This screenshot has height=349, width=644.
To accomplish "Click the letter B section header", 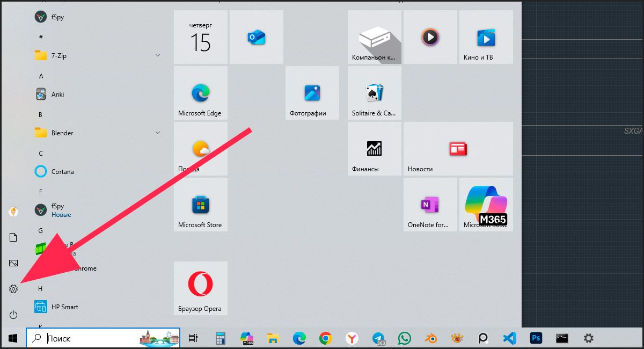I will click(41, 115).
